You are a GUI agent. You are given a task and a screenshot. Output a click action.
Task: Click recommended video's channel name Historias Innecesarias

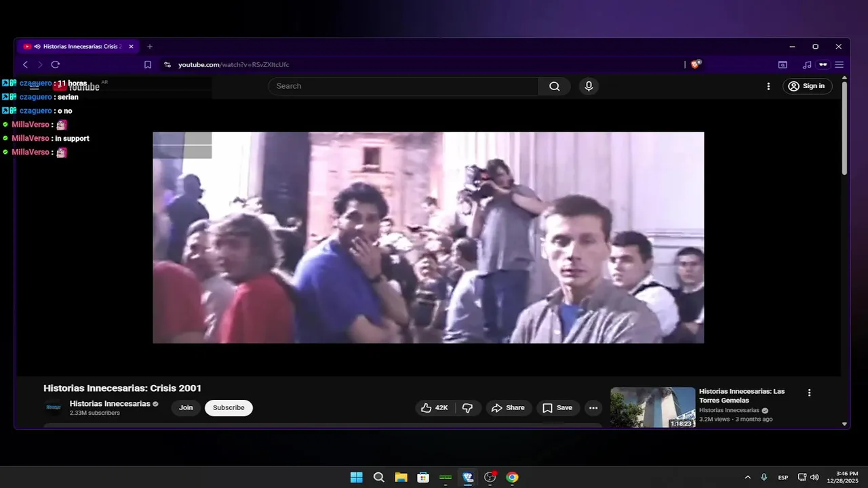729,410
